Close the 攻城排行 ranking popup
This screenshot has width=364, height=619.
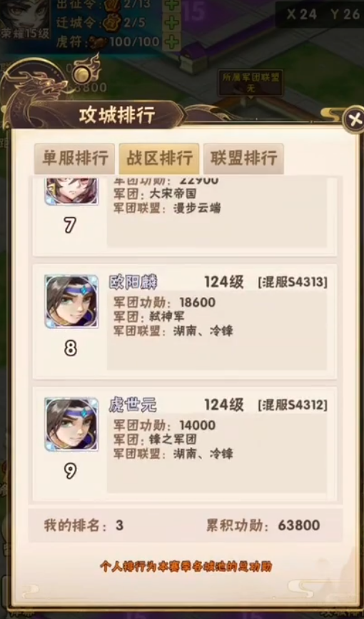pyautogui.click(x=354, y=119)
